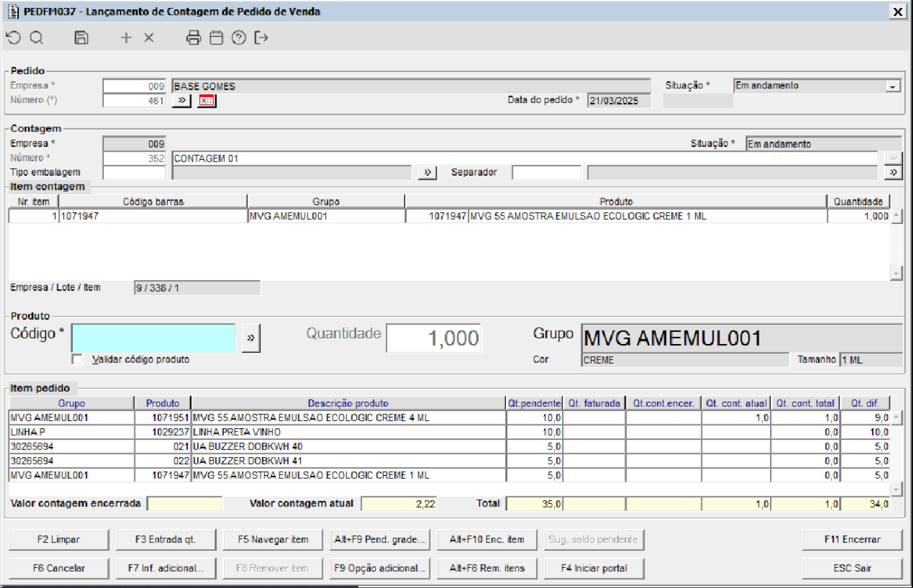Focus the blue product Código input
The height and width of the screenshot is (588, 913).
coord(154,338)
